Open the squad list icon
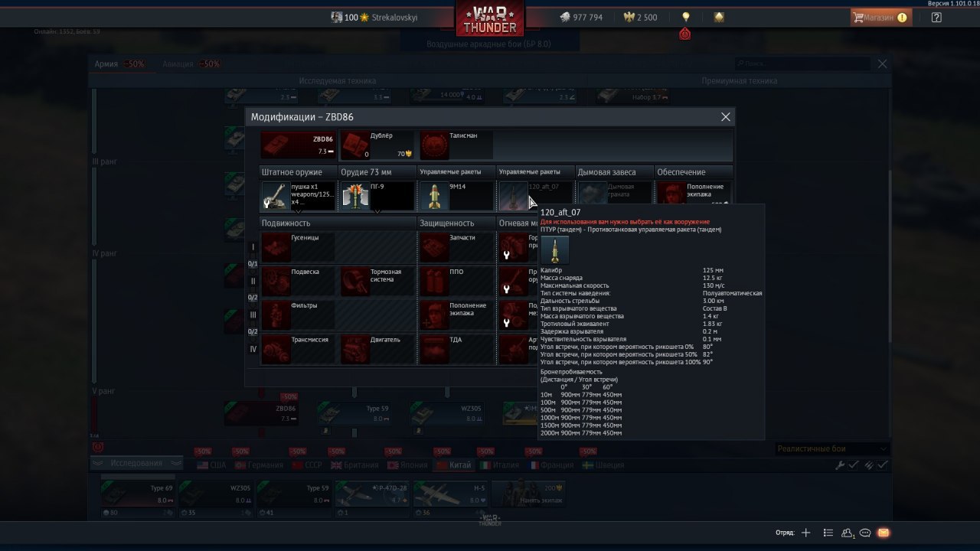Image resolution: width=980 pixels, height=551 pixels. (x=828, y=533)
